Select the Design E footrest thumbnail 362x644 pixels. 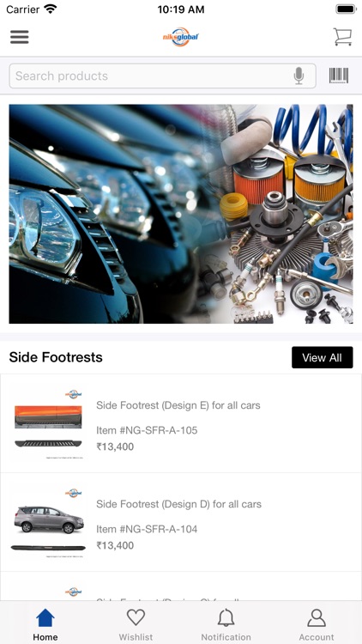[x=48, y=424]
